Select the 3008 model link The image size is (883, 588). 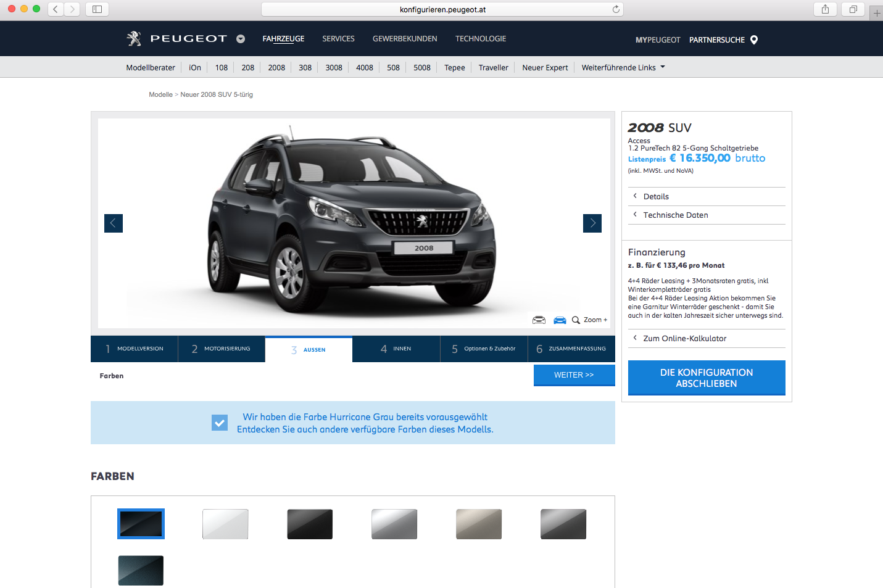pyautogui.click(x=334, y=68)
